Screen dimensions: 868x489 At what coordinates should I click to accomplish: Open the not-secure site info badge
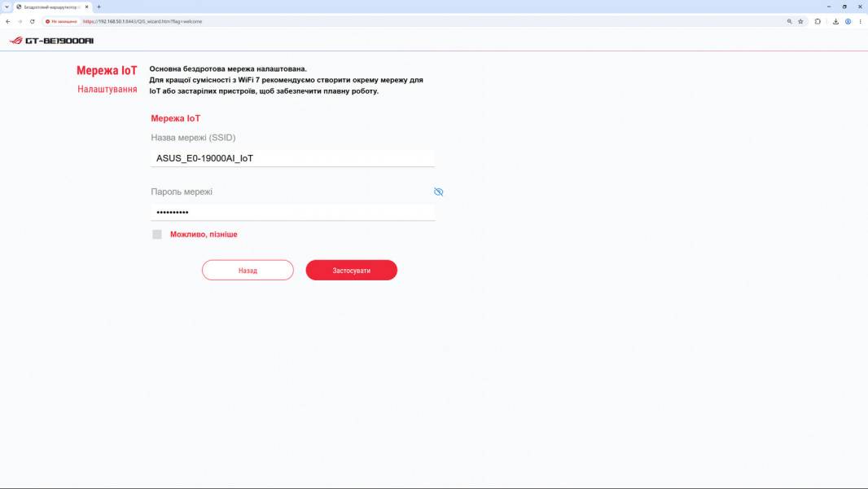(x=61, y=22)
